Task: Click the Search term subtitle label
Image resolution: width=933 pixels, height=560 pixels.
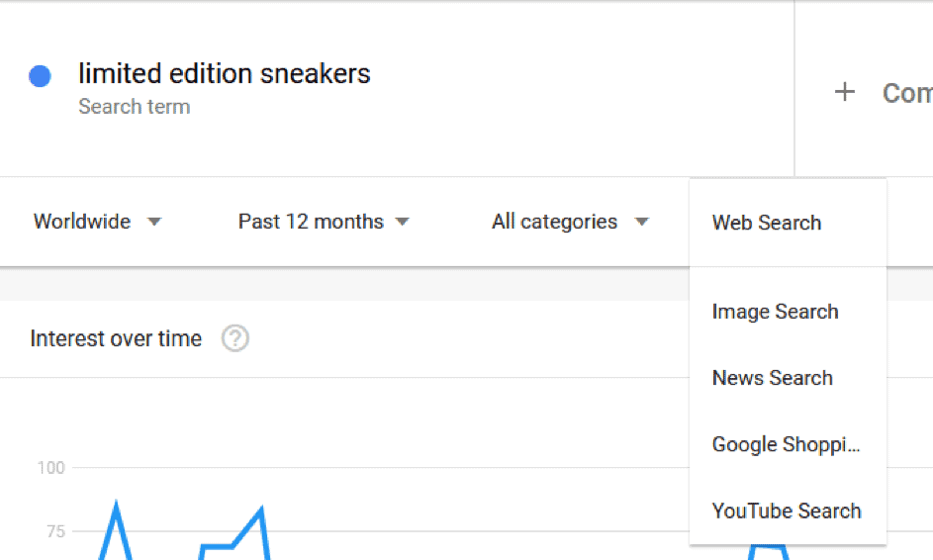Action: click(135, 107)
